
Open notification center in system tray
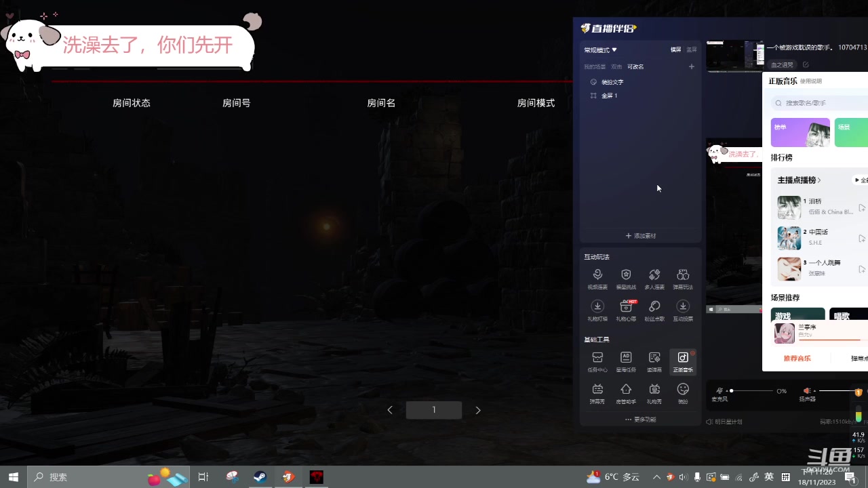point(851,477)
